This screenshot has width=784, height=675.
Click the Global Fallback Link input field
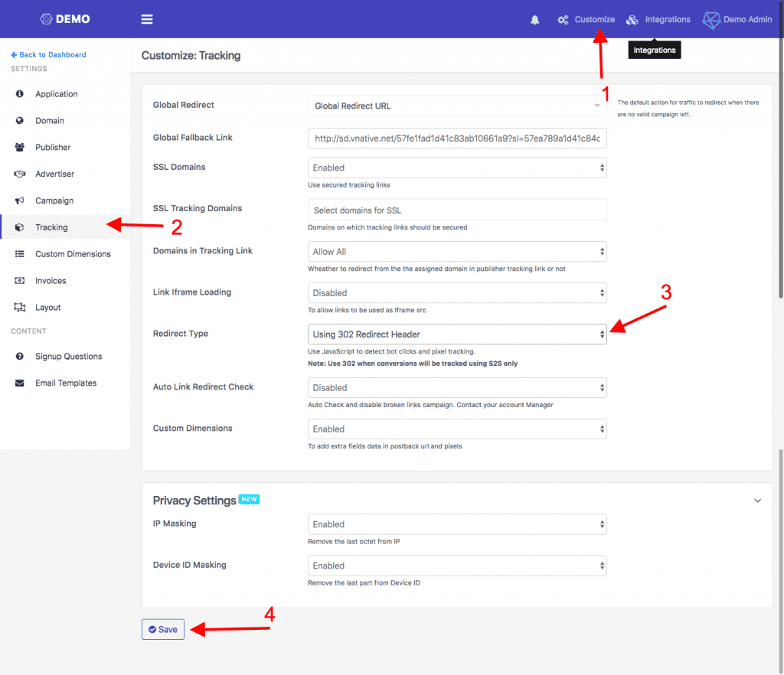pos(457,138)
